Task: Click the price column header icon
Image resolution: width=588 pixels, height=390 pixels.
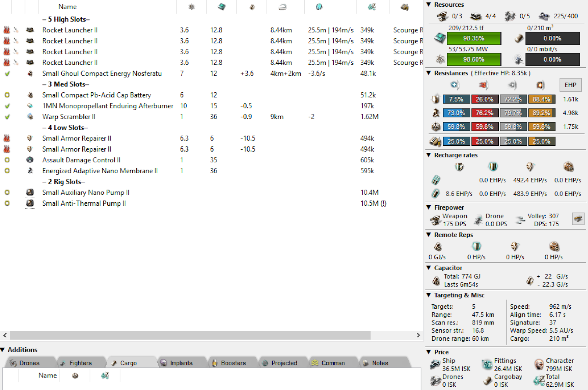Action: coord(372,7)
